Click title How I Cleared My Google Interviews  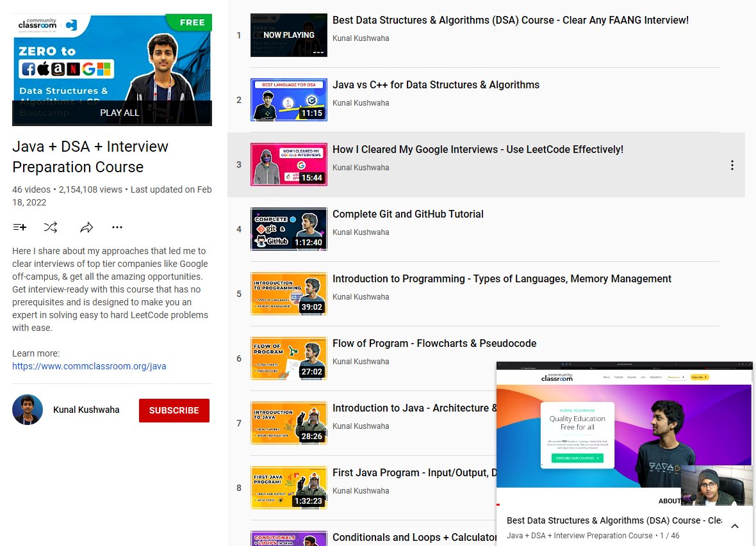[x=478, y=149]
